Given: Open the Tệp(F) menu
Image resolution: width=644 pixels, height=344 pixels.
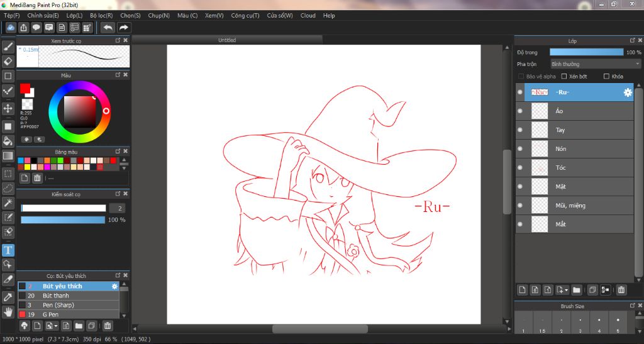Looking at the screenshot, I should [11, 15].
